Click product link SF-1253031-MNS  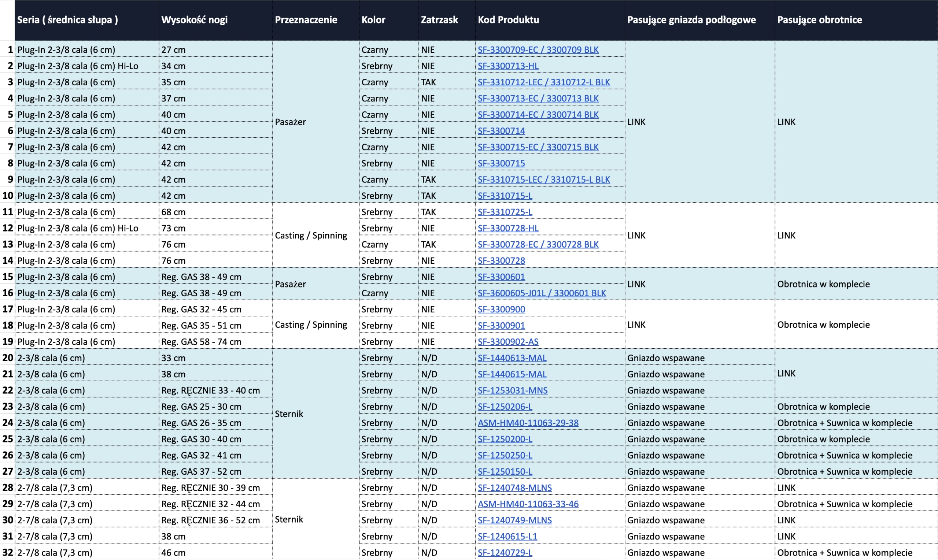coord(512,390)
